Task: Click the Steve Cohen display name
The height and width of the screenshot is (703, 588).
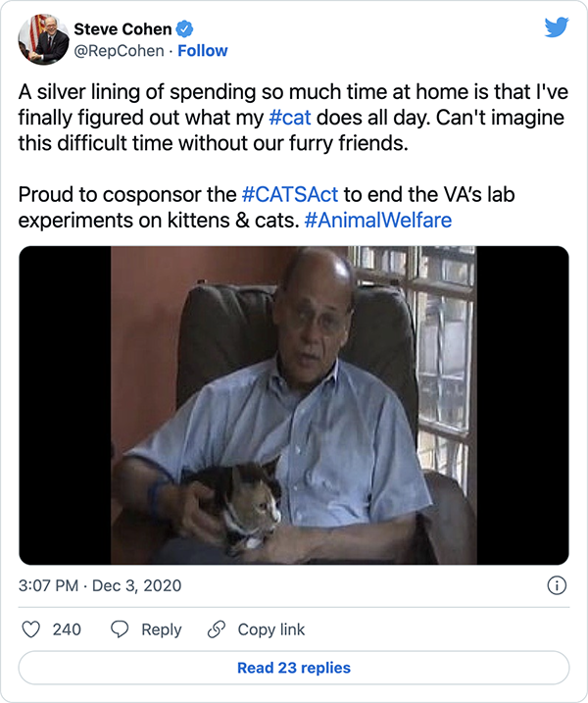Action: point(122,29)
